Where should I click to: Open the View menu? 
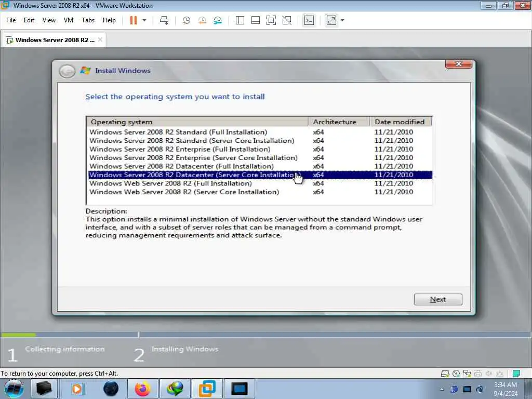click(x=49, y=20)
